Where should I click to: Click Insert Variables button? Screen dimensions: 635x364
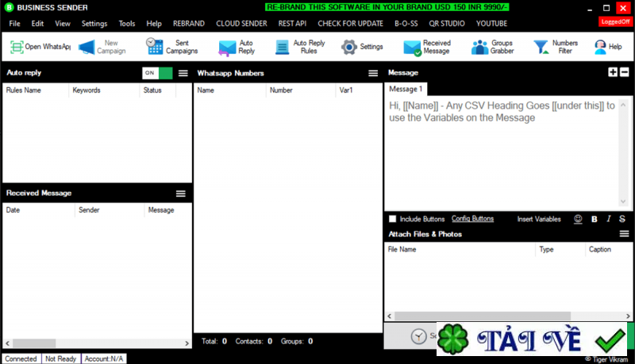pos(539,219)
